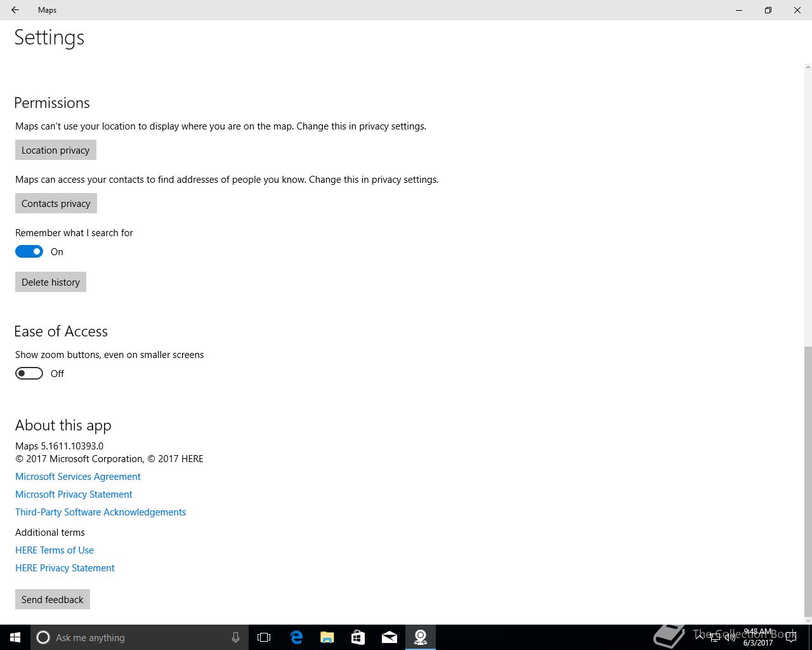Open the Action Center notifications icon
The width and height of the screenshot is (812, 650).
point(791,637)
